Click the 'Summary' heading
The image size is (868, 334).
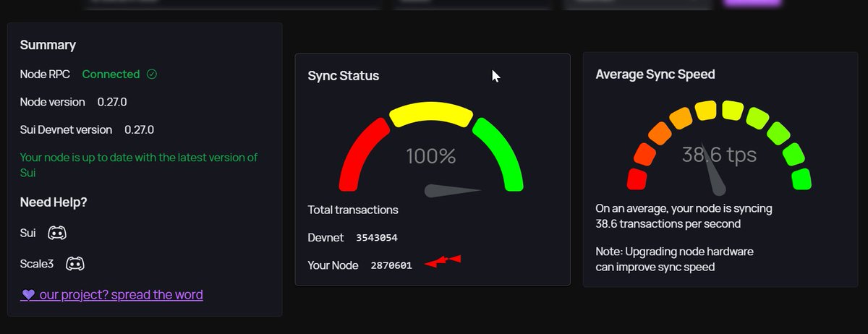click(48, 45)
